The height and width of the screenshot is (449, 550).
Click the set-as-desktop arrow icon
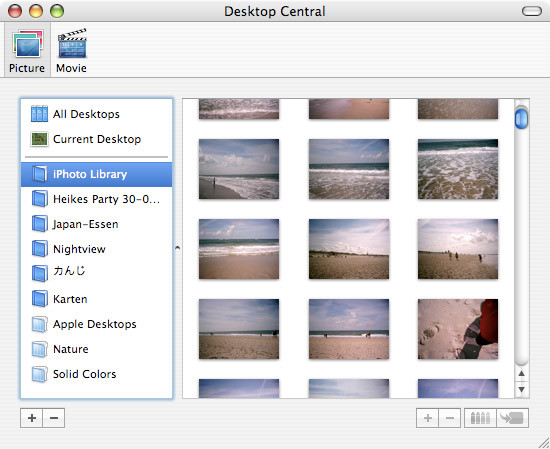tap(512, 418)
